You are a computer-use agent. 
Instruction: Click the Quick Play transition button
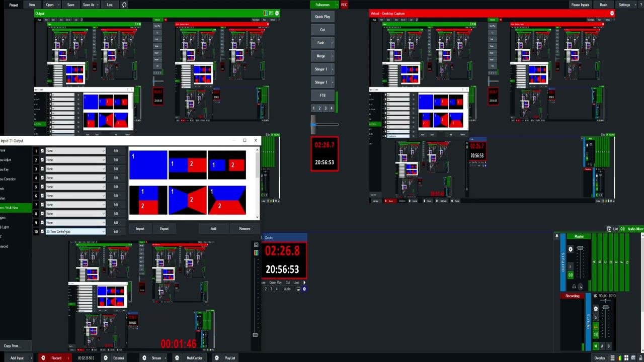click(x=323, y=17)
